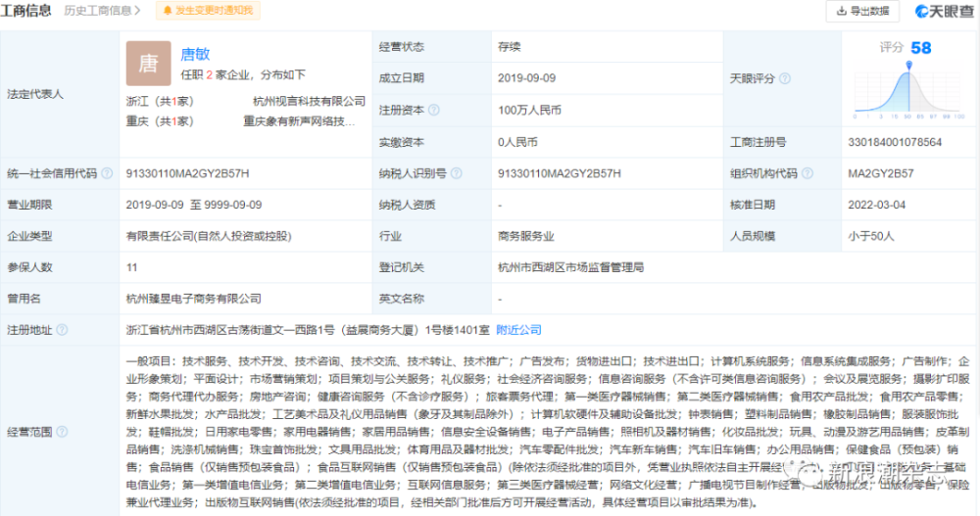The width and height of the screenshot is (980, 516).
Task: Click 纳税人识别号 value 91330110MA2GY2B57H
Action: tap(560, 173)
